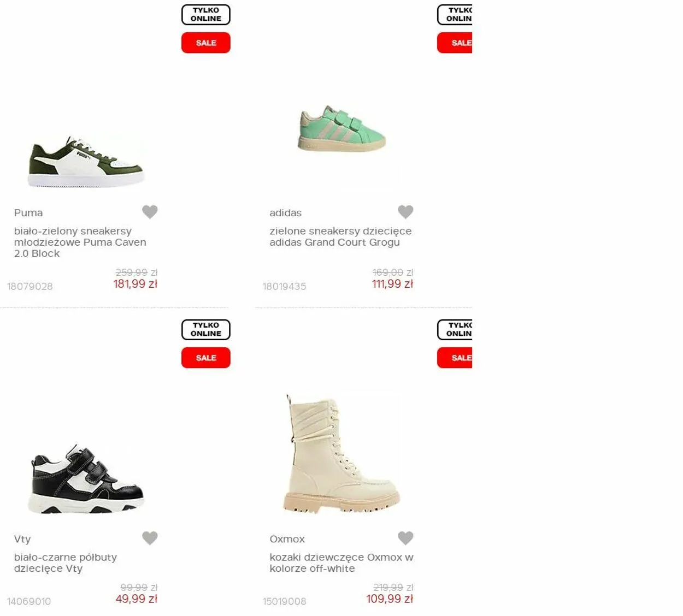Select the adidas brand name
The height and width of the screenshot is (616, 683).
coord(285,213)
